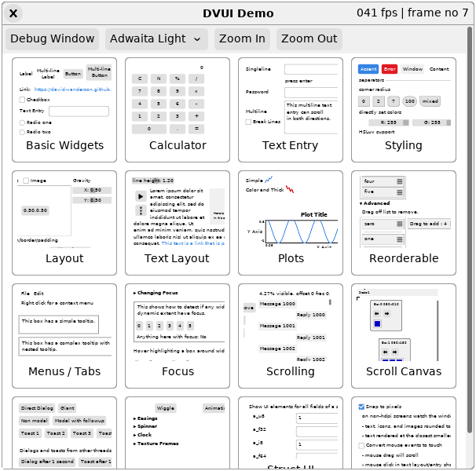Open the Edit menu in Menus card
The width and height of the screenshot is (476, 471).
pos(38,294)
